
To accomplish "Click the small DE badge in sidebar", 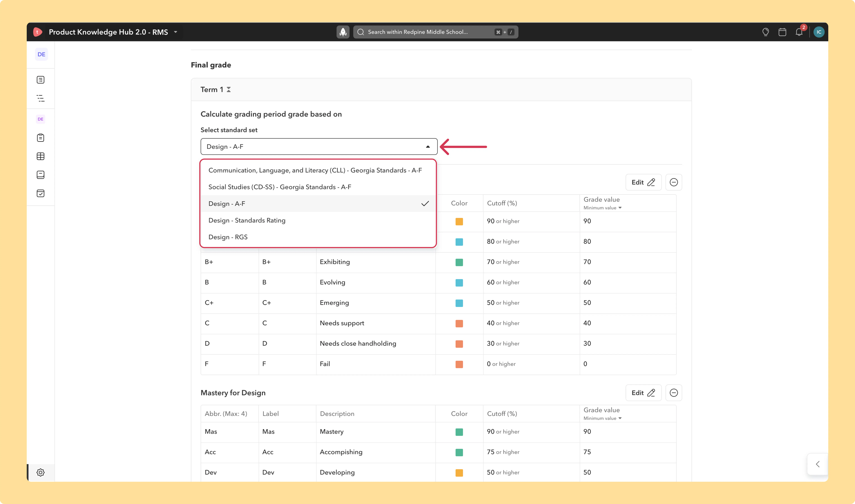I will (x=40, y=119).
